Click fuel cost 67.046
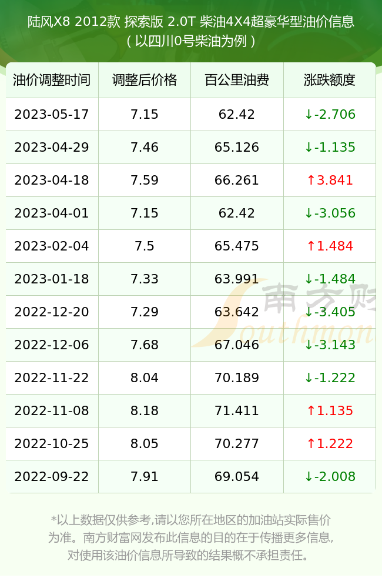The image size is (382, 588). tap(237, 345)
